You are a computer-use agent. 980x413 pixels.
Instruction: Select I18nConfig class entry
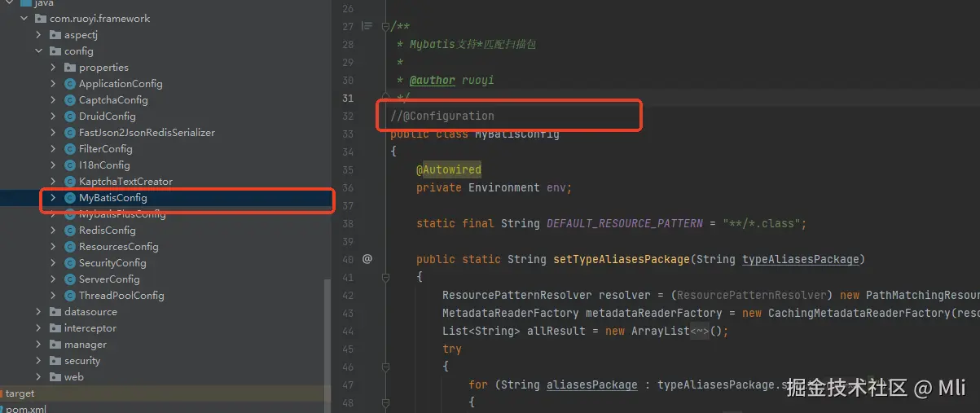click(104, 165)
